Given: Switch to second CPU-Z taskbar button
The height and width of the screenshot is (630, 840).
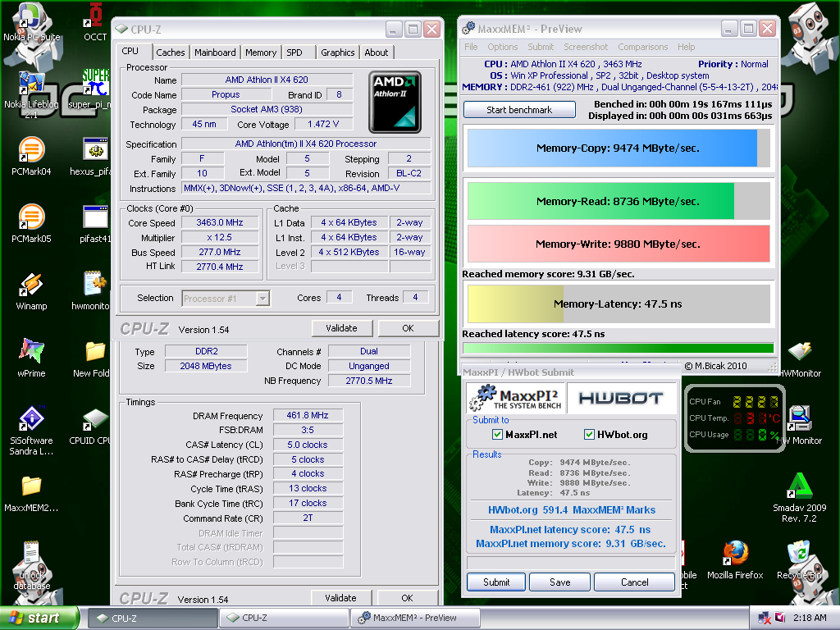Looking at the screenshot, I should [x=283, y=619].
